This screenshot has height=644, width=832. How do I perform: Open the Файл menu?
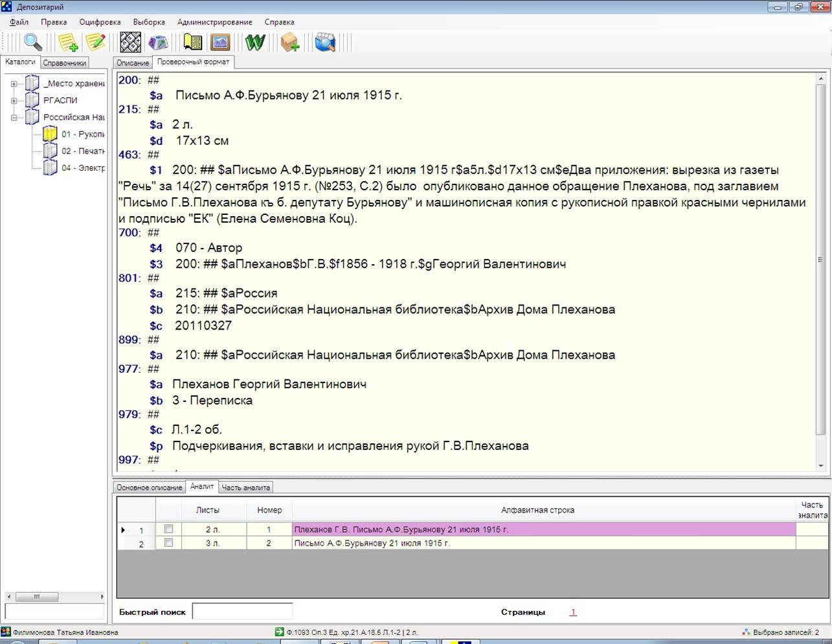pyautogui.click(x=19, y=22)
